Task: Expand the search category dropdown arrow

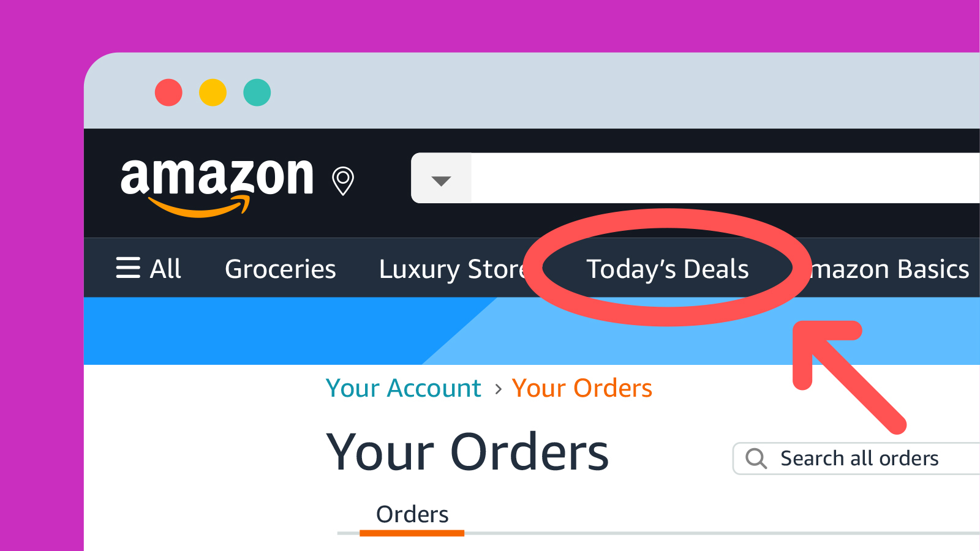Action: pyautogui.click(x=441, y=179)
